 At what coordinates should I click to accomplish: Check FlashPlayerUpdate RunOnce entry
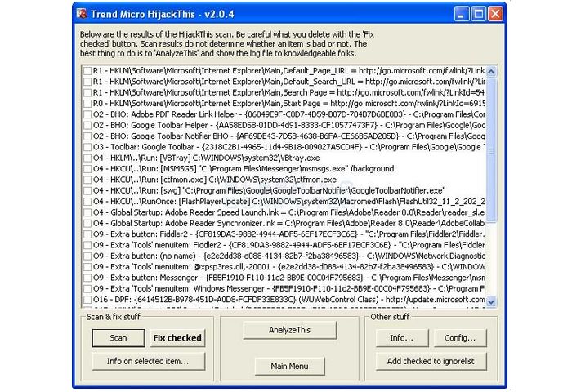87,202
